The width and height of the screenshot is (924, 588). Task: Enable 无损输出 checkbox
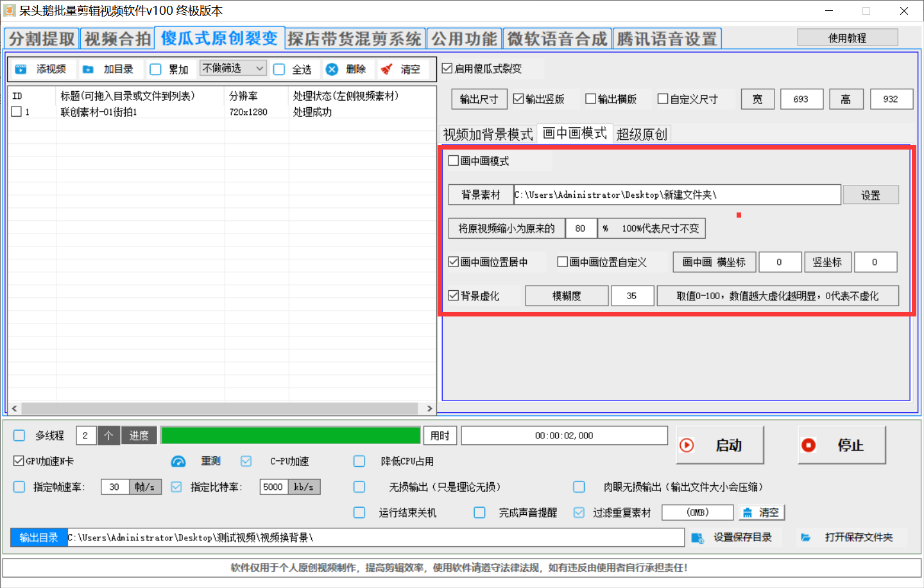(359, 487)
